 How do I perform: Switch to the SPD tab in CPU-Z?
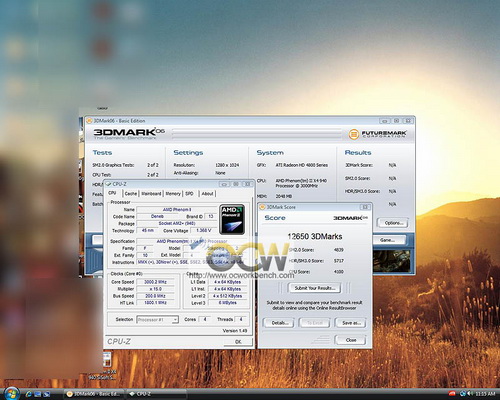click(189, 194)
